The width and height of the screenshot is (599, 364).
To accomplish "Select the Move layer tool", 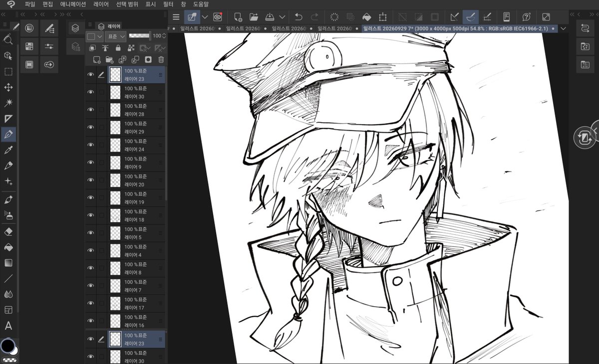I will 8,87.
